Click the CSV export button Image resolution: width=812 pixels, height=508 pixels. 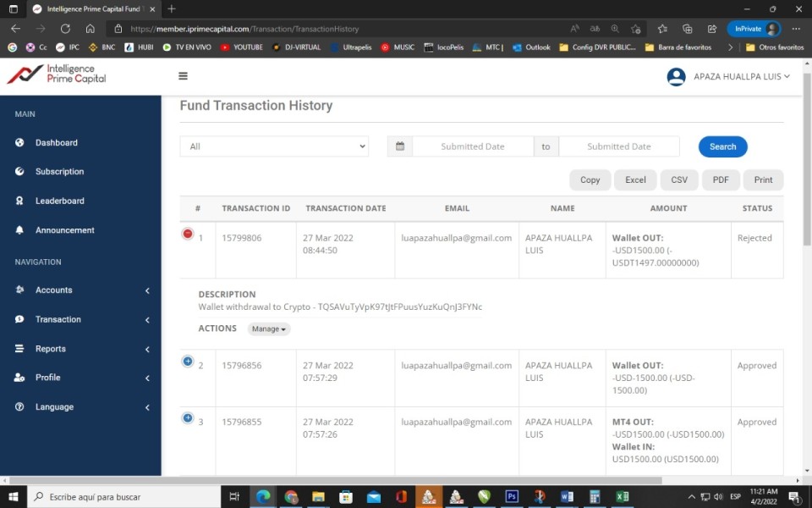[679, 179]
